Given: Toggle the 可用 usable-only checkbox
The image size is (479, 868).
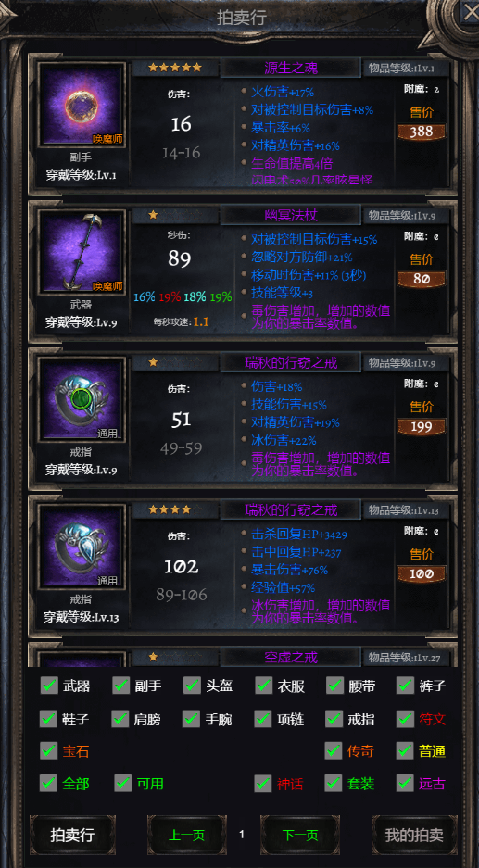Looking at the screenshot, I should pyautogui.click(x=123, y=784).
